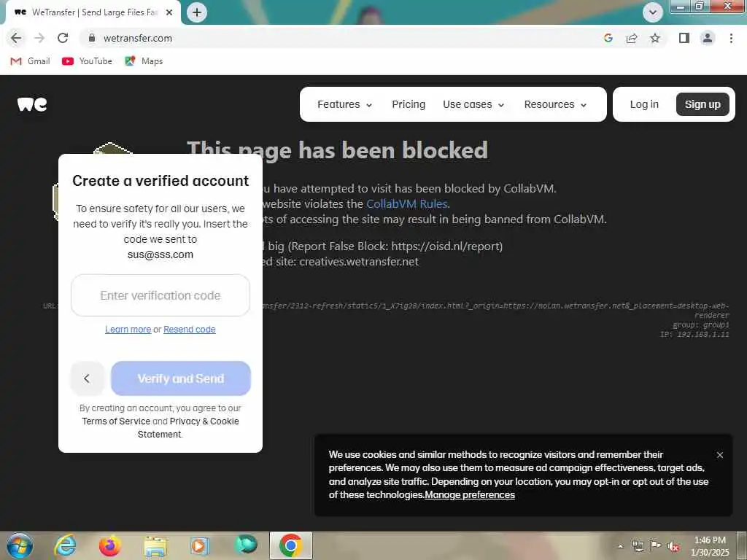The height and width of the screenshot is (560, 747).
Task: Dismiss the cookie notice with the X
Action: (x=720, y=455)
